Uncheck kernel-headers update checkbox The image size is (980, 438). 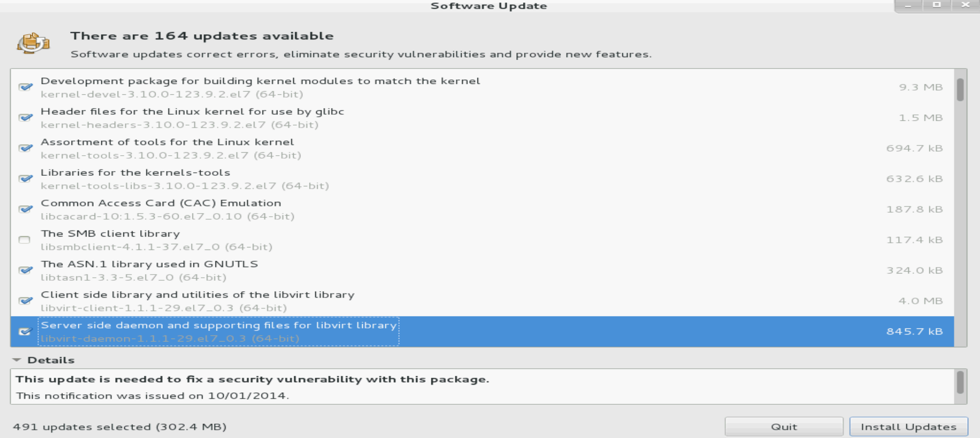[x=25, y=118]
